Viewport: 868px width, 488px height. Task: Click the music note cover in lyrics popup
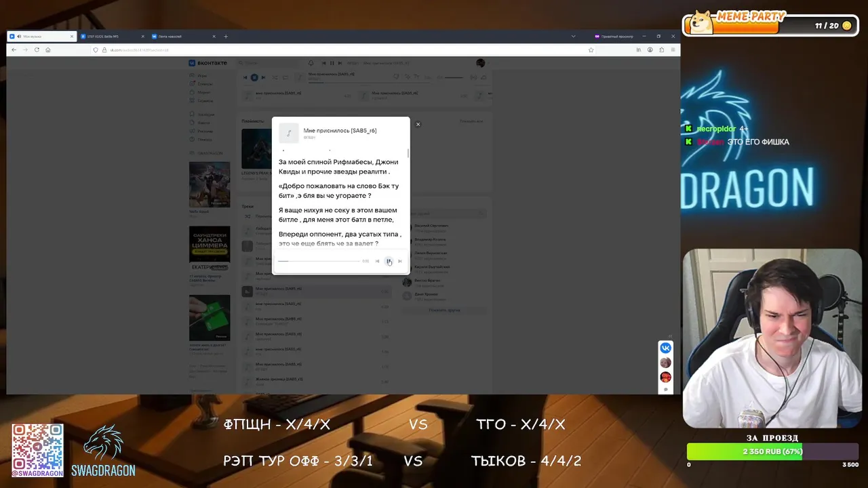pyautogui.click(x=288, y=133)
